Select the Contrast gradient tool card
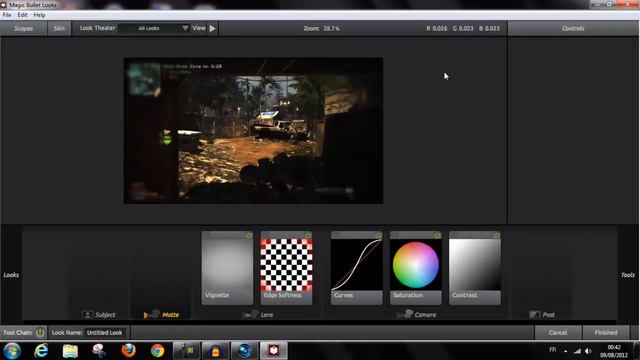 [x=475, y=268]
